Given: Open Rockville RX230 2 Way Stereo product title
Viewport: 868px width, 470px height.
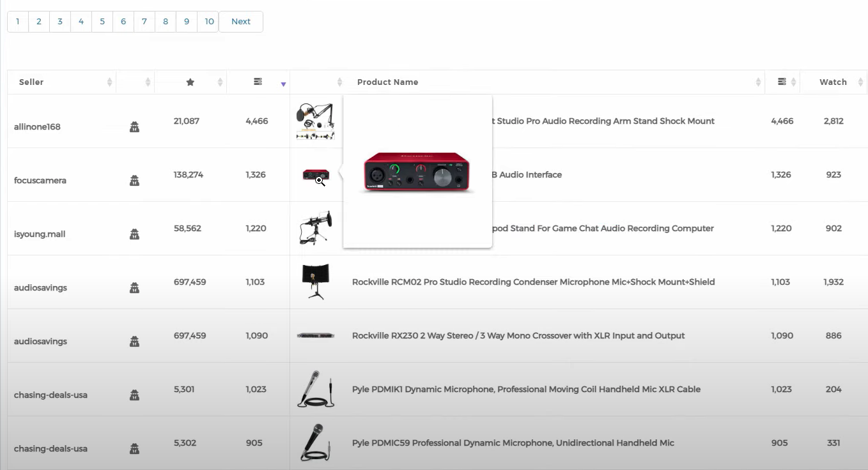Looking at the screenshot, I should click(518, 336).
